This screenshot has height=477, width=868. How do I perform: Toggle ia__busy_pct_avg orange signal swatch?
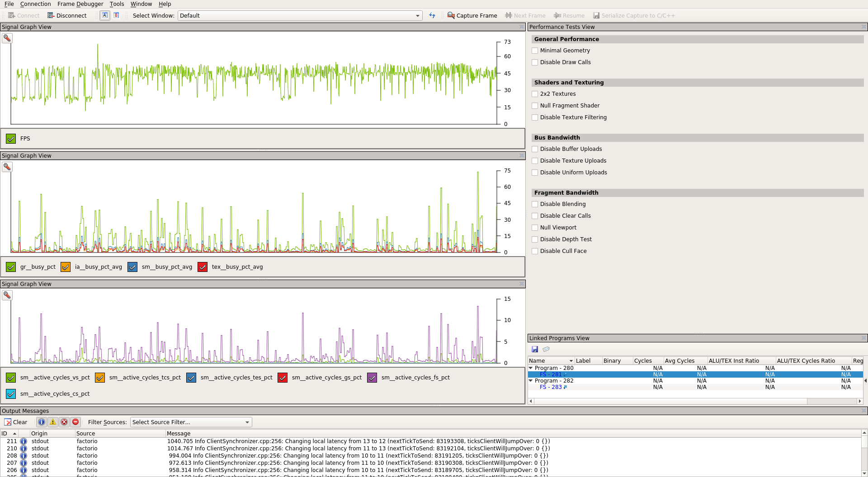[66, 267]
